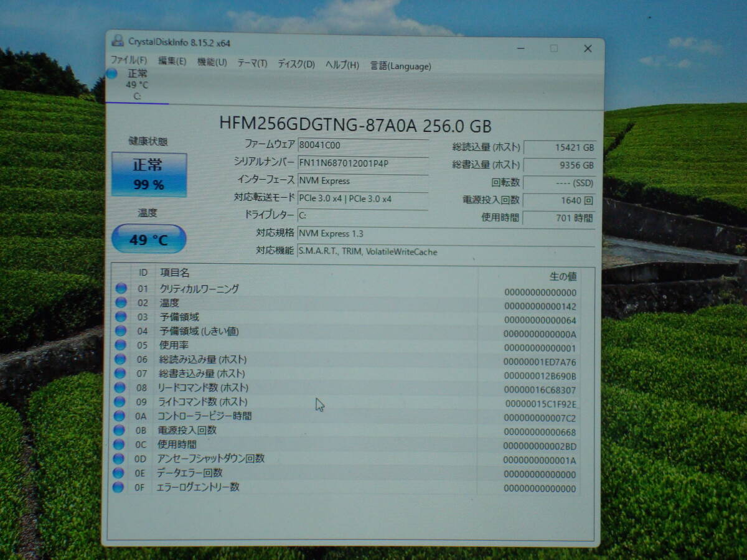Open the ファイル(F) menu
The width and height of the screenshot is (747, 560).
point(129,61)
